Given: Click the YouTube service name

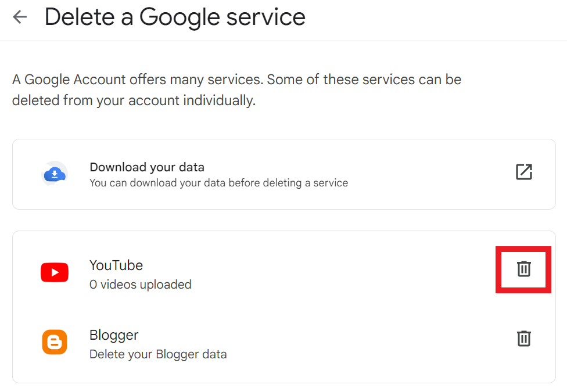Looking at the screenshot, I should click(x=116, y=265).
